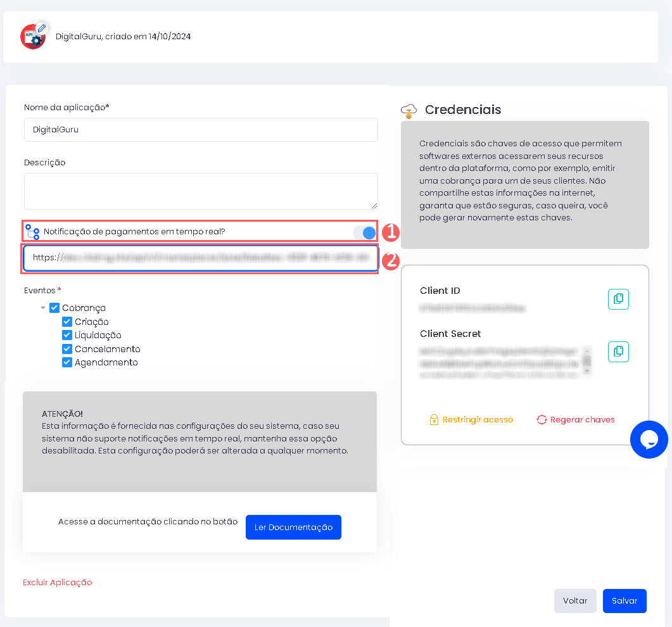Copy the Client Secret using its copy icon
The image size is (672, 627).
(x=618, y=351)
